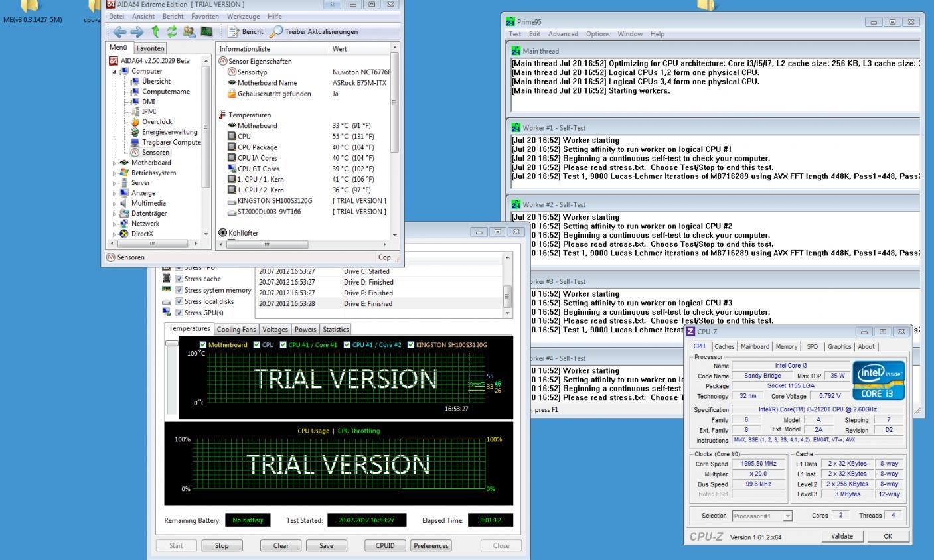Select the ME(v8.0.3.1427_5M) desktop folder
The width and height of the screenshot is (934, 560).
[32, 12]
